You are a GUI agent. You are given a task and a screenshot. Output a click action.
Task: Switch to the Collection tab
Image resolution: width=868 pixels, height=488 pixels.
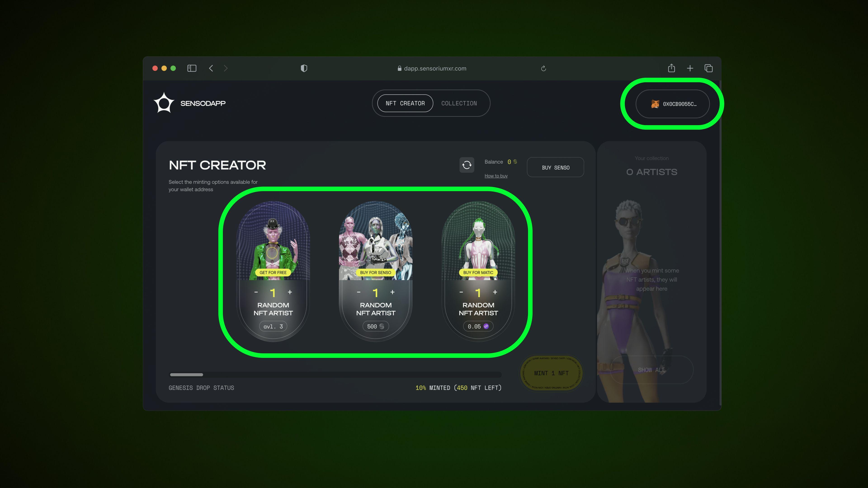click(x=459, y=103)
